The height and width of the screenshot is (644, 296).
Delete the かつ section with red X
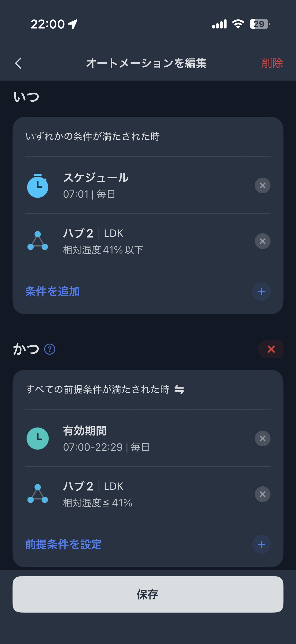[x=271, y=349]
